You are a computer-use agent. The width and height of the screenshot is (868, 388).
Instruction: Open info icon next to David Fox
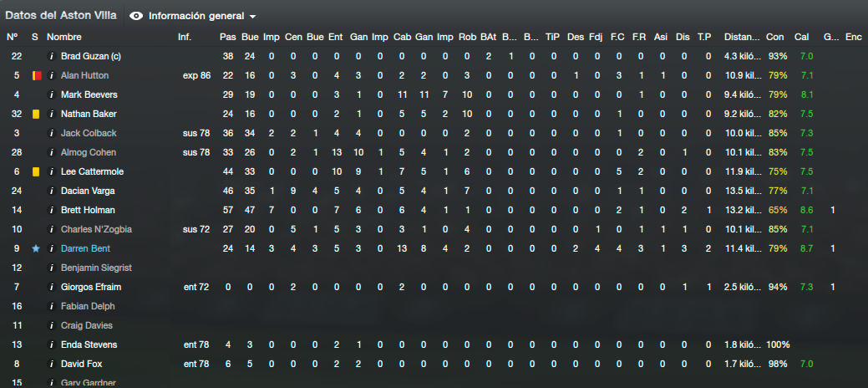(x=52, y=364)
